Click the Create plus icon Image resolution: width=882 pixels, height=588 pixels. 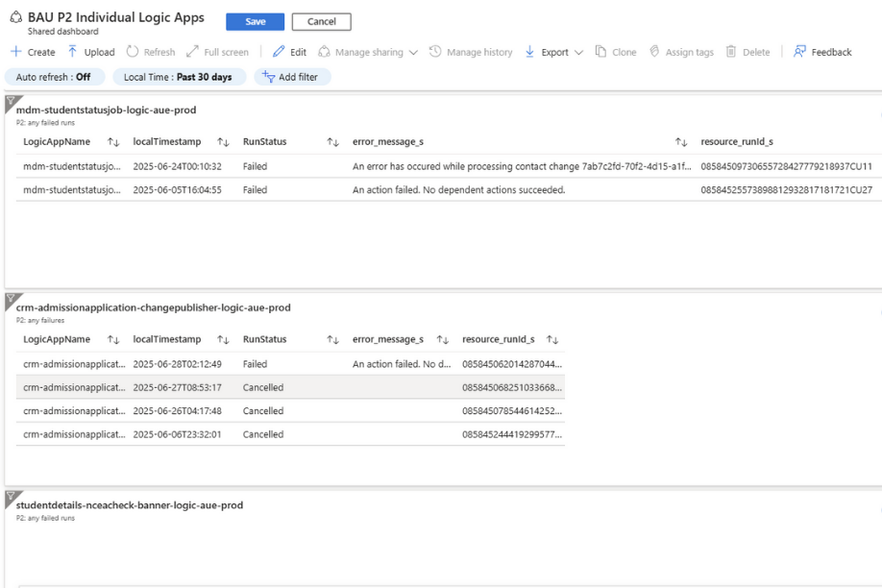[x=15, y=52]
